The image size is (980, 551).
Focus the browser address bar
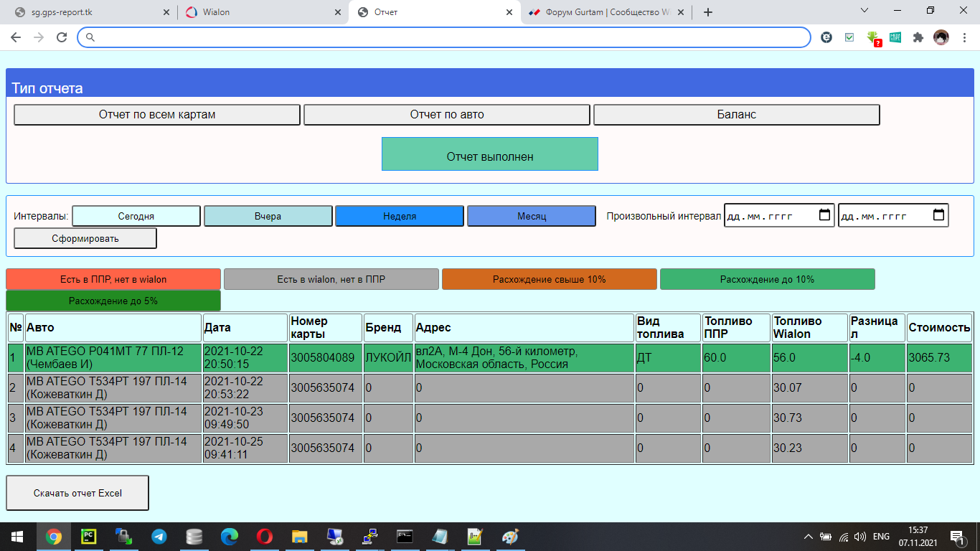(x=445, y=37)
